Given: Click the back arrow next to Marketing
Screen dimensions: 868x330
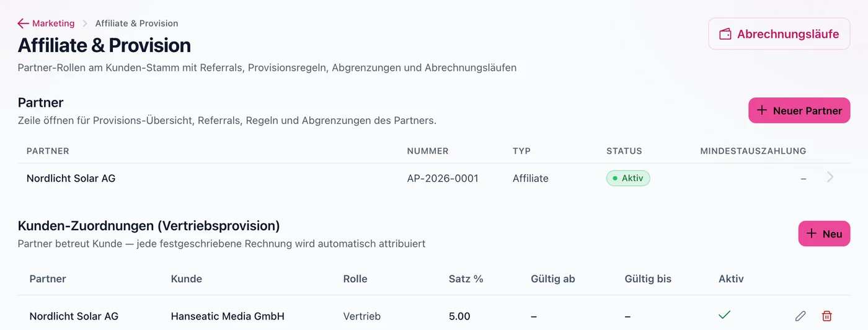Looking at the screenshot, I should pyautogui.click(x=24, y=24).
